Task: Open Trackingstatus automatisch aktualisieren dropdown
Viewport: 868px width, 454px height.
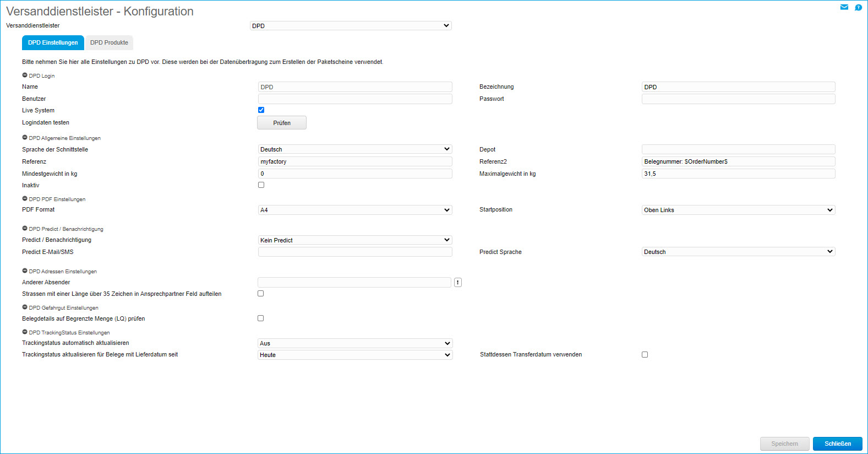Action: [x=355, y=343]
